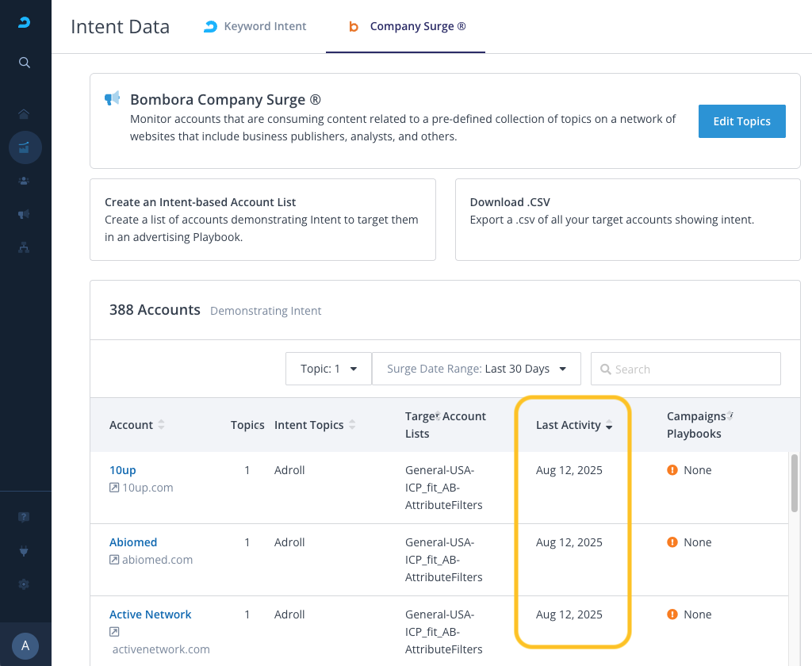Viewport: 812px width, 666px height.
Task: Click the integrations plug icon in sidebar
Action: pyautogui.click(x=25, y=550)
